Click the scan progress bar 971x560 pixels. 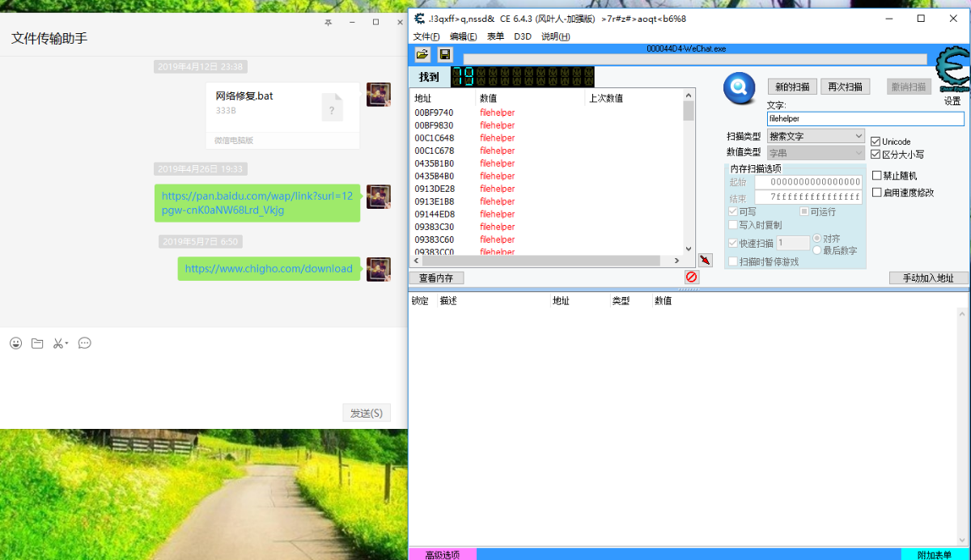coord(695,58)
